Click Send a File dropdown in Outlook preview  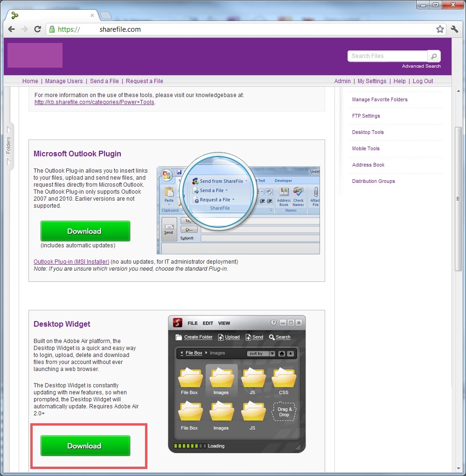click(x=210, y=190)
